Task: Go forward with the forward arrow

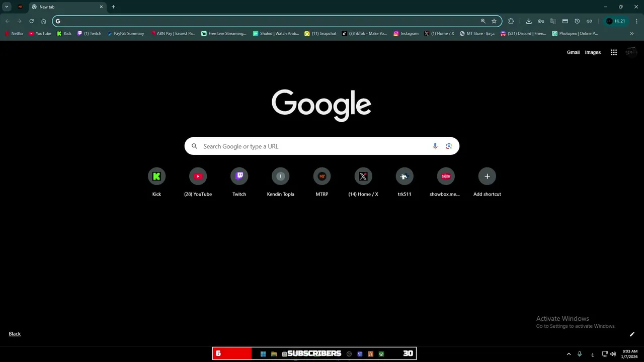Action: tap(20, 21)
